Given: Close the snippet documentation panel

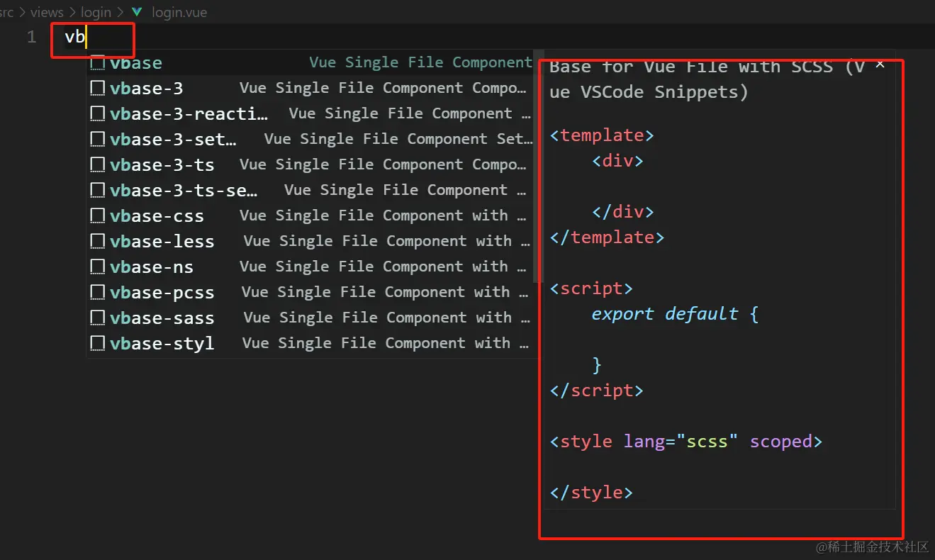Looking at the screenshot, I should coord(880,64).
